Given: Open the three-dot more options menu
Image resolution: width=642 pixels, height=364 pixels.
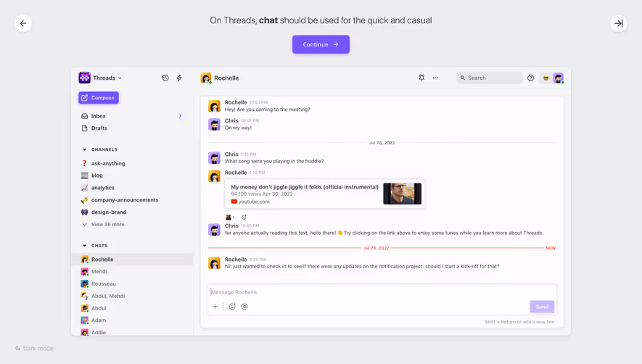Looking at the screenshot, I should (x=435, y=78).
